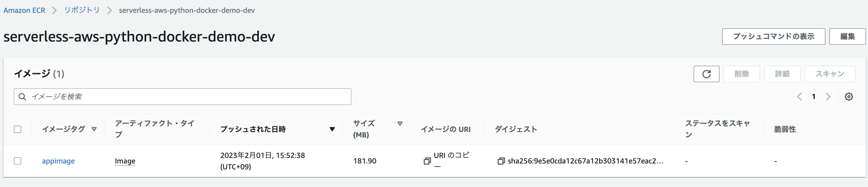Sort by image tag column arrow
This screenshot has height=187, width=868.
94,129
